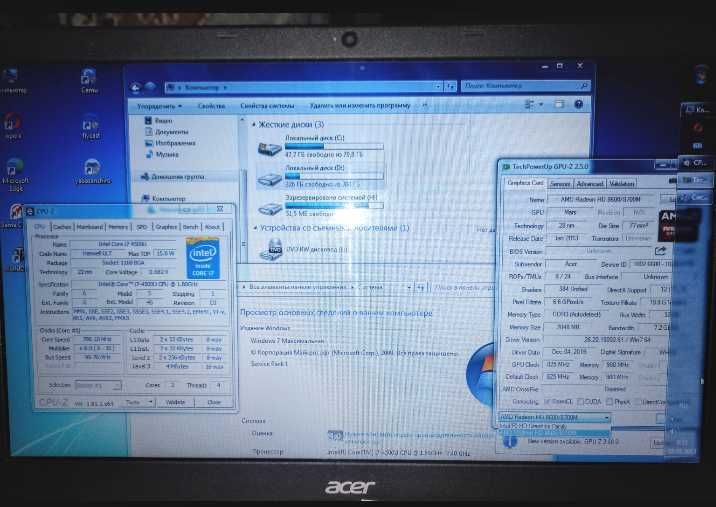Image resolution: width=716 pixels, height=507 pixels.
Task: Click the Close button in CPU-Z
Action: [213, 402]
